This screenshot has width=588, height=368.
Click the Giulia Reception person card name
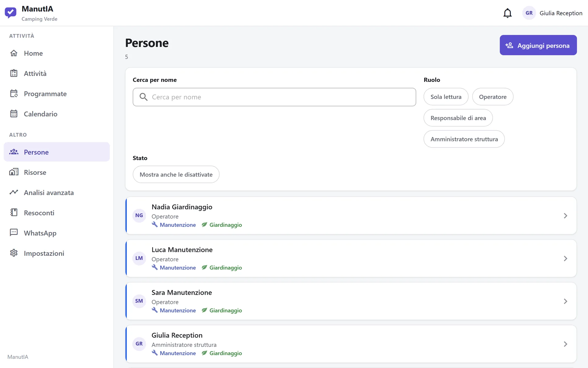(x=177, y=335)
